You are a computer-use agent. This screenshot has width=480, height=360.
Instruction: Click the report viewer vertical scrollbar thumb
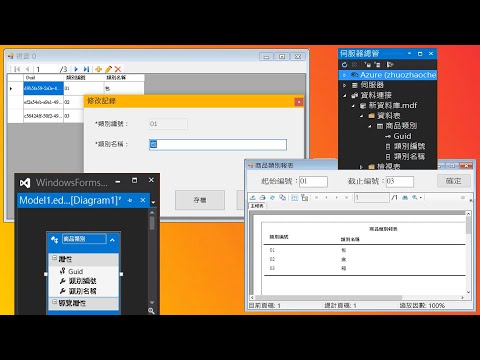468,225
